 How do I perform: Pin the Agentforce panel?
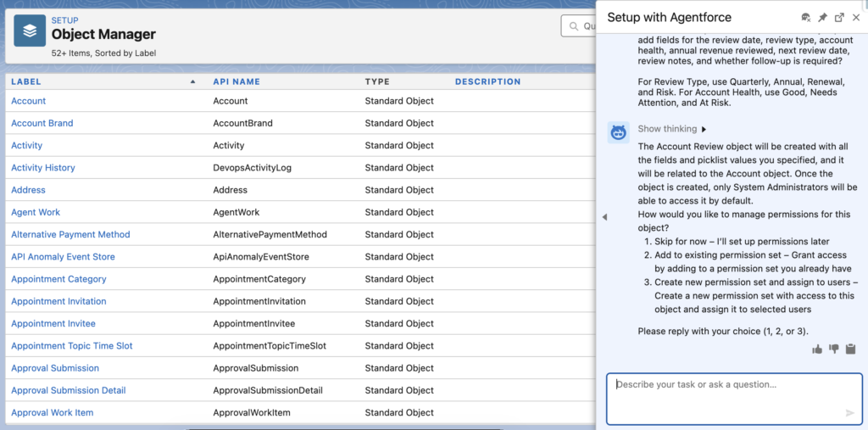point(822,18)
